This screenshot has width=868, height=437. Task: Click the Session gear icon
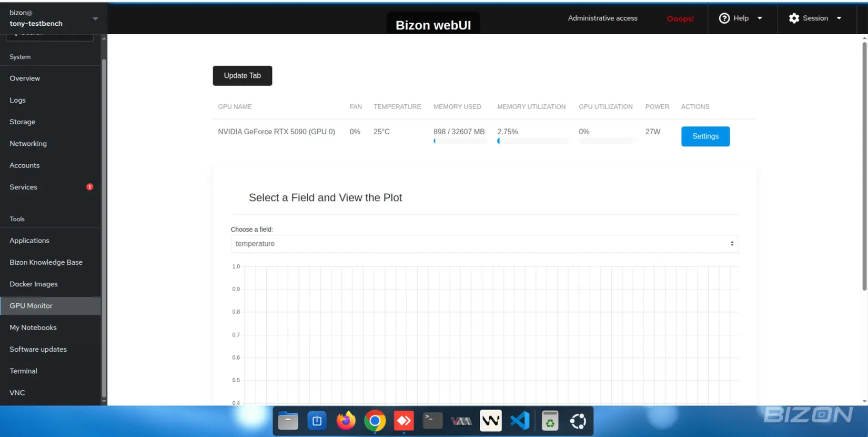pos(794,18)
